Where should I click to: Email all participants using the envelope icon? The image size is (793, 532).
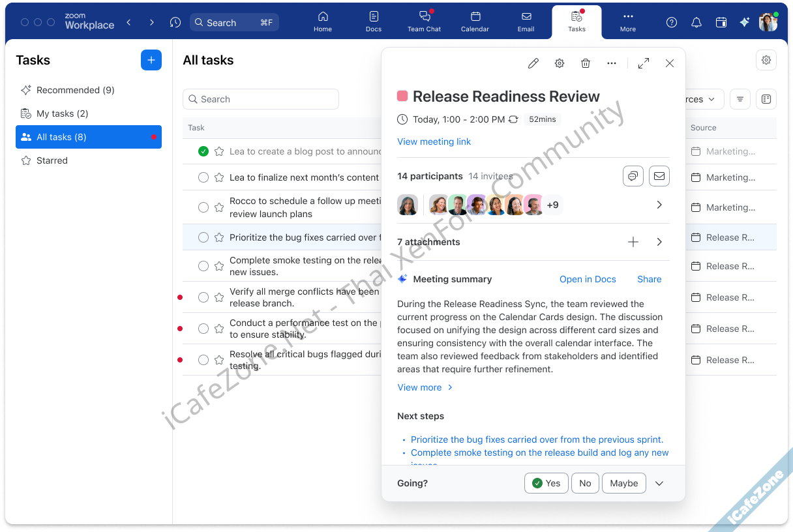click(659, 175)
